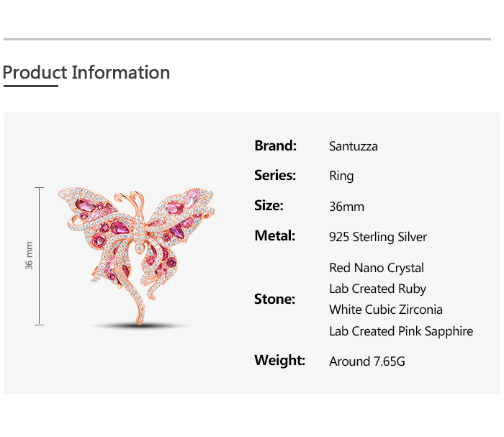Select the Weight: label

point(279,360)
